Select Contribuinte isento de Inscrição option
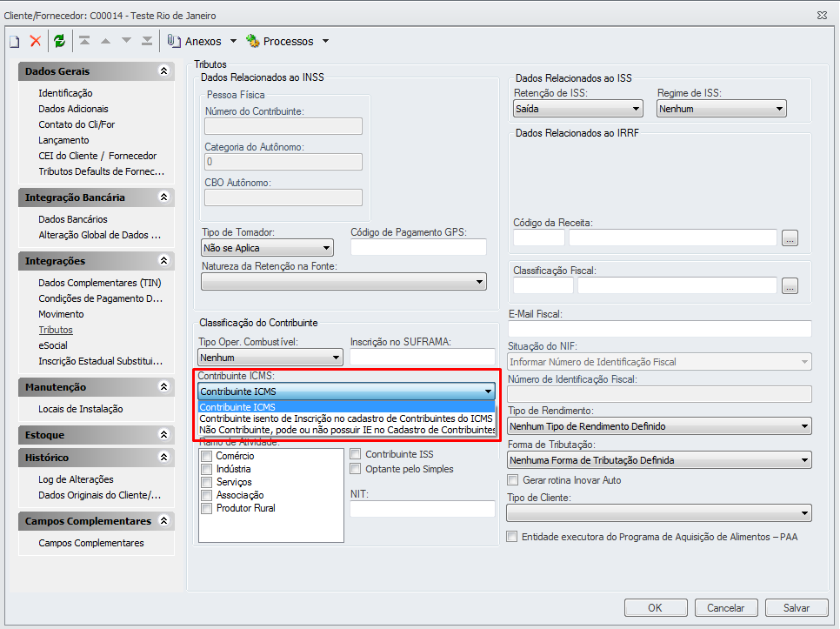The image size is (840, 629). coord(346,418)
